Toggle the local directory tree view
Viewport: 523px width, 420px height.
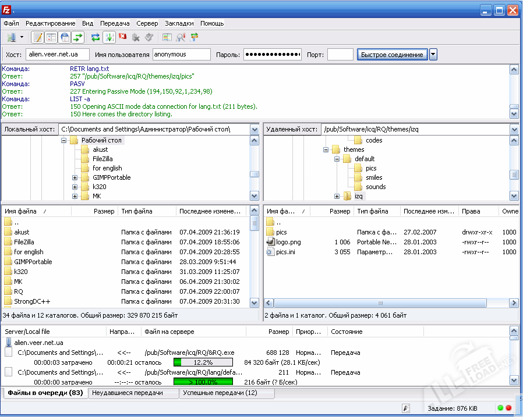click(51, 37)
